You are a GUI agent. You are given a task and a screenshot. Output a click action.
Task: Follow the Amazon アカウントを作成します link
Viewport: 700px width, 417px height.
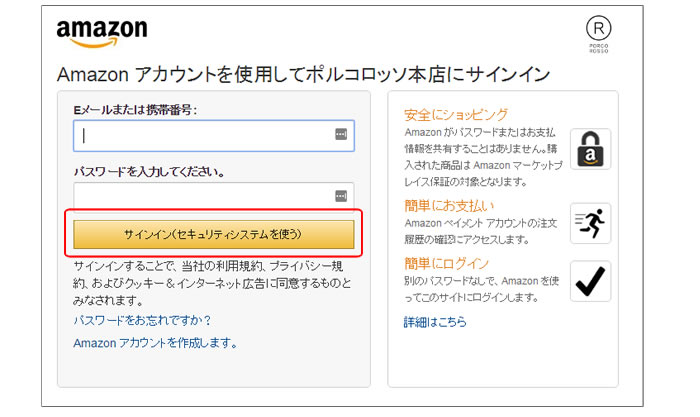(155, 343)
